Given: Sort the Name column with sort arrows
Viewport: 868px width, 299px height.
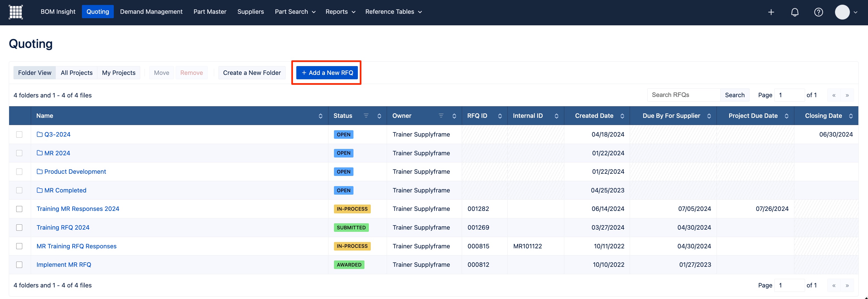Looking at the screenshot, I should (x=320, y=116).
